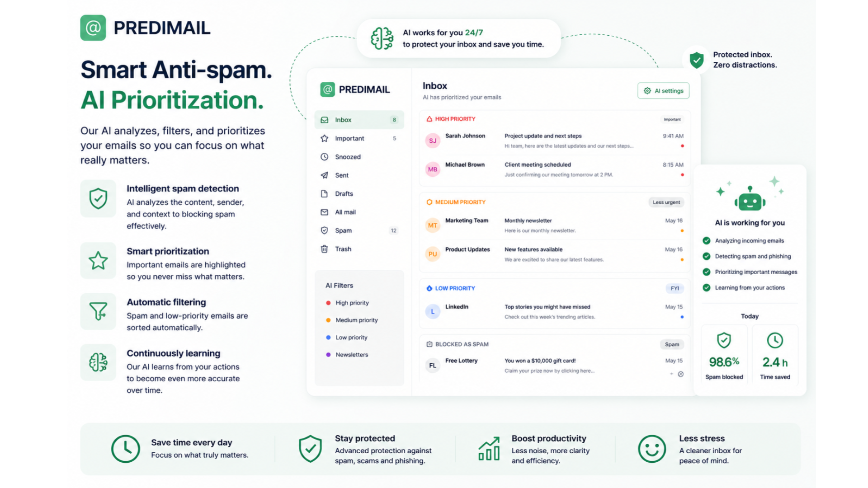The width and height of the screenshot is (868, 488).
Task: Open the Trash folder
Action: pos(359,249)
